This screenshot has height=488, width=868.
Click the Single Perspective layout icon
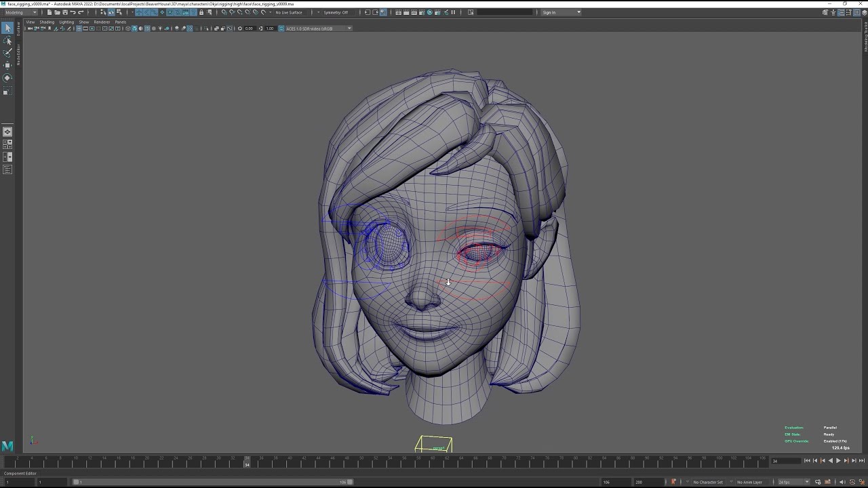[x=7, y=132]
